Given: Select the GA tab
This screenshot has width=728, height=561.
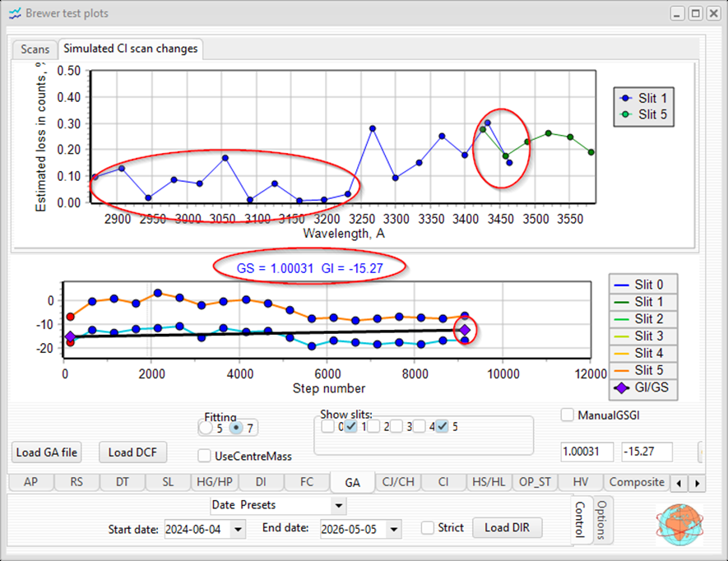Looking at the screenshot, I should click(x=352, y=483).
